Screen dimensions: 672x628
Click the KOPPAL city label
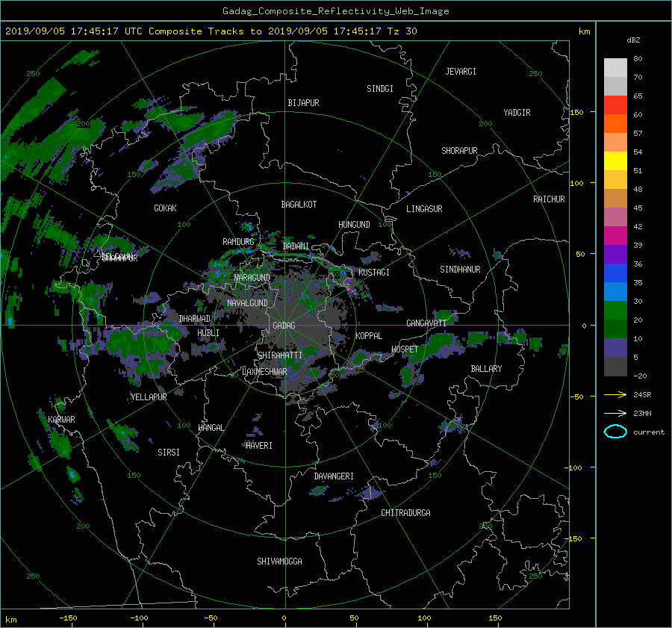[x=369, y=336]
